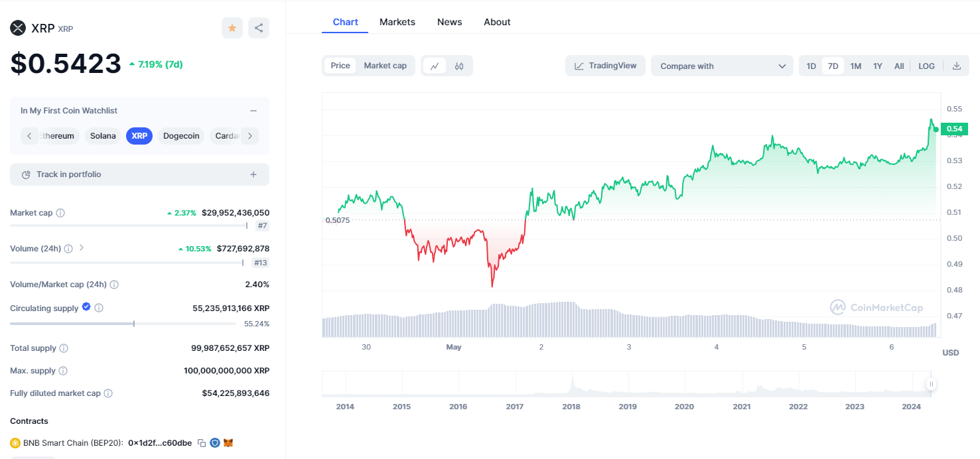Click the market cap rank bar
Screen dimensions: 980x459
pos(129,226)
